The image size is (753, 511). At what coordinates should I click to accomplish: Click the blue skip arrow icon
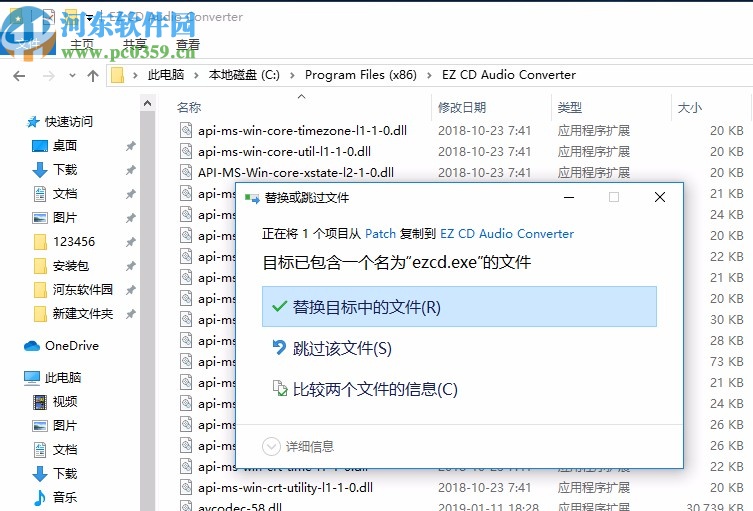tap(279, 347)
